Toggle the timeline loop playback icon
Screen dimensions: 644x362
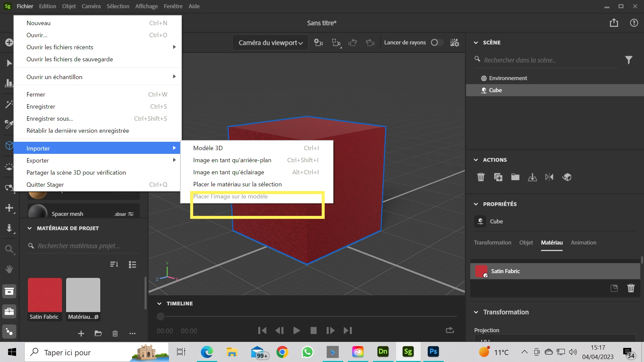[x=450, y=330]
